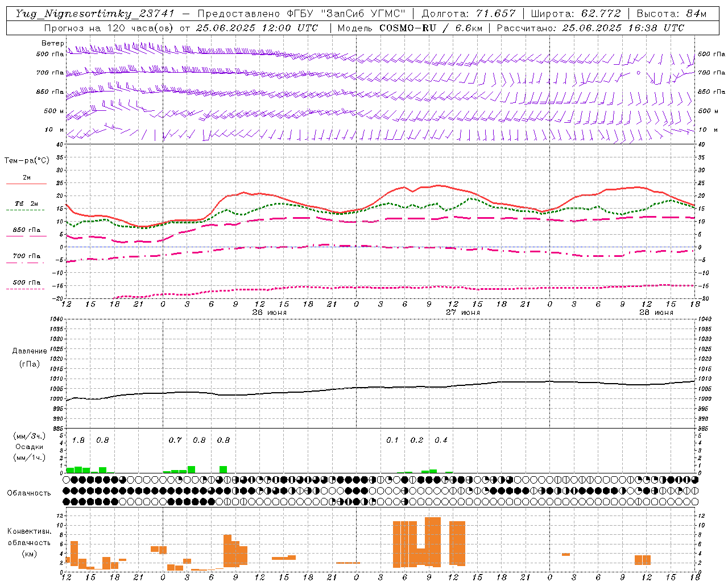Screen dimensions: 728x582
Task: Click the 1.8 precipitation value
Action: [x=78, y=440]
